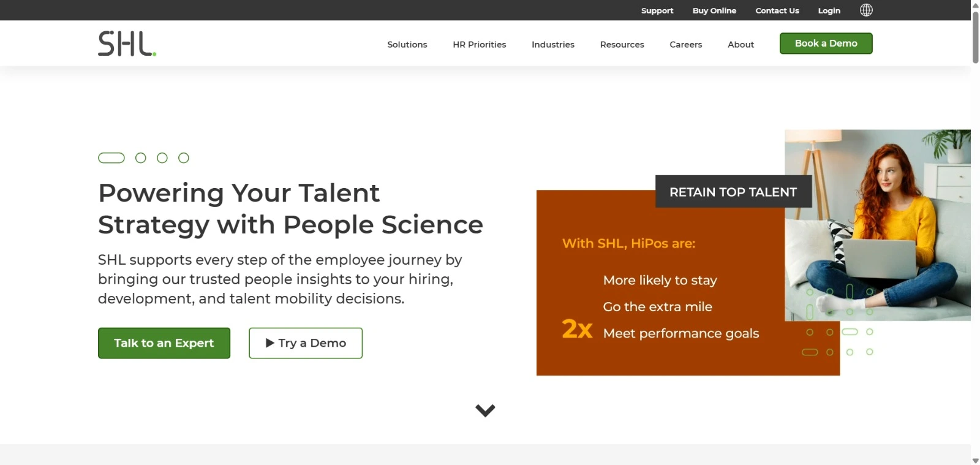Click the Login link

[829, 10]
